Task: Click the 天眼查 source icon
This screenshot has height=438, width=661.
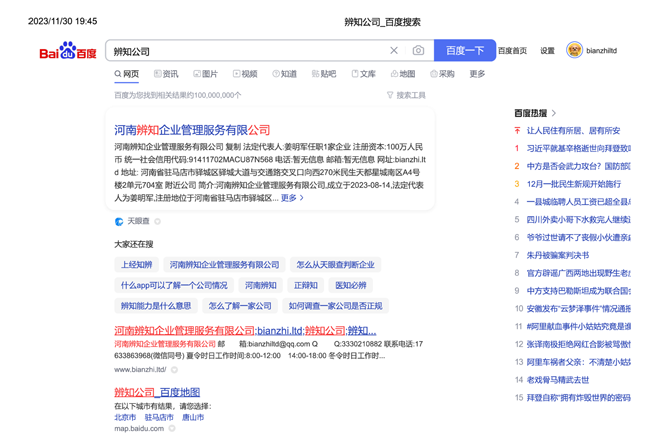Action: click(x=119, y=221)
